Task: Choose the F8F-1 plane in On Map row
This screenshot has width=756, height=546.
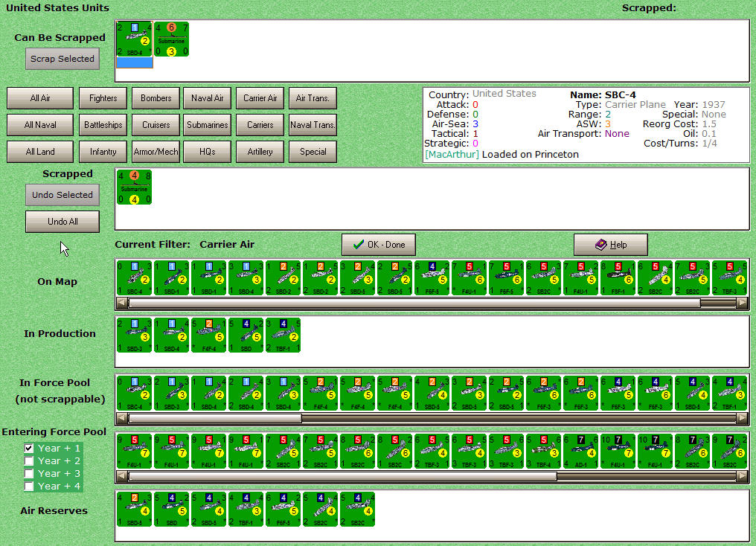Action: 618,278
